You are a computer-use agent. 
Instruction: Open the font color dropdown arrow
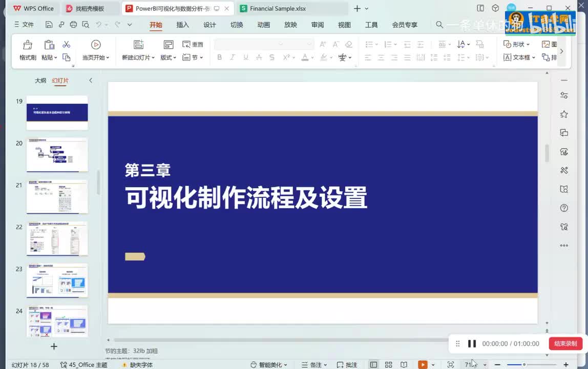click(312, 58)
